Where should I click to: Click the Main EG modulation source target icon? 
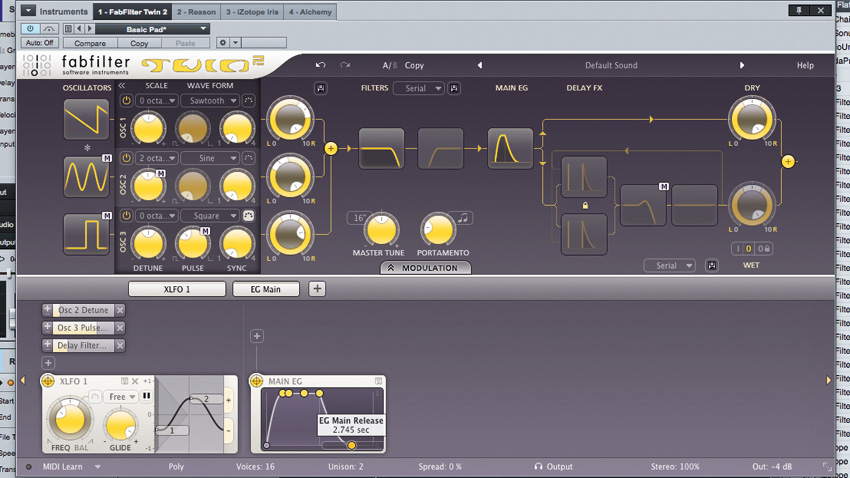[x=256, y=382]
